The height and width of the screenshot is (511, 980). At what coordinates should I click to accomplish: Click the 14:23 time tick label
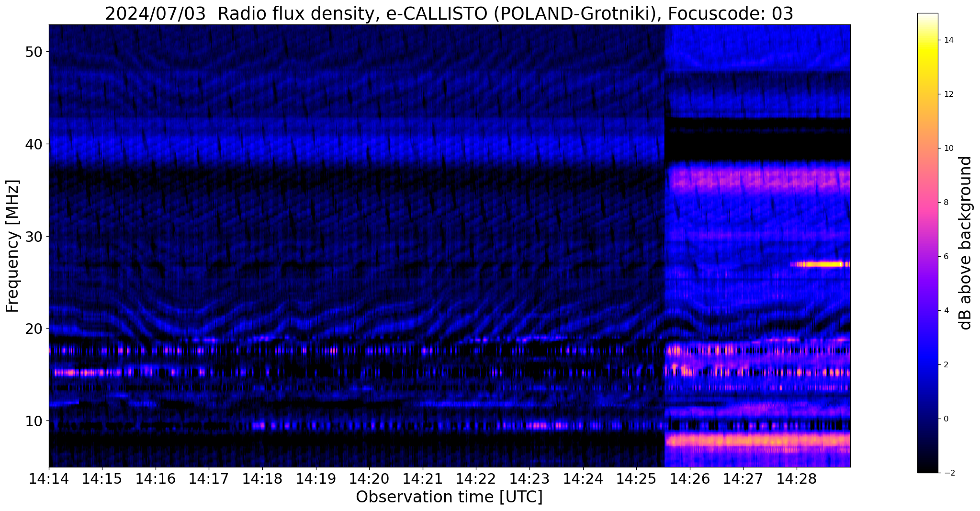pos(529,478)
